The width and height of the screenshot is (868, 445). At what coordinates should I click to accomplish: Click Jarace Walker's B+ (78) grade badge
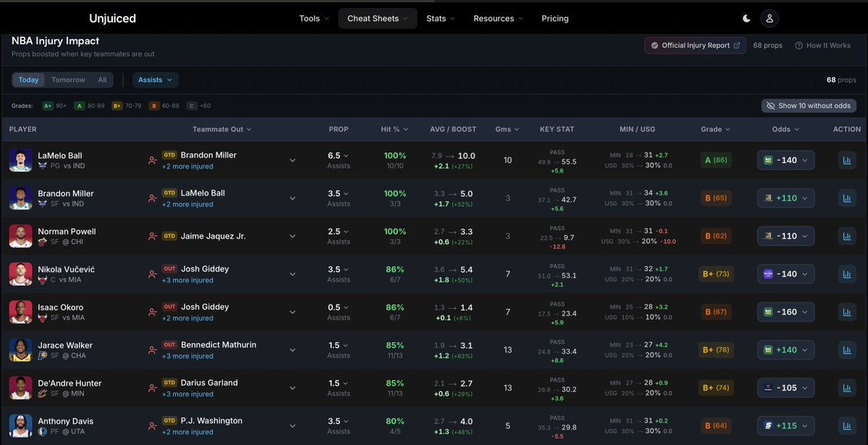pos(715,350)
